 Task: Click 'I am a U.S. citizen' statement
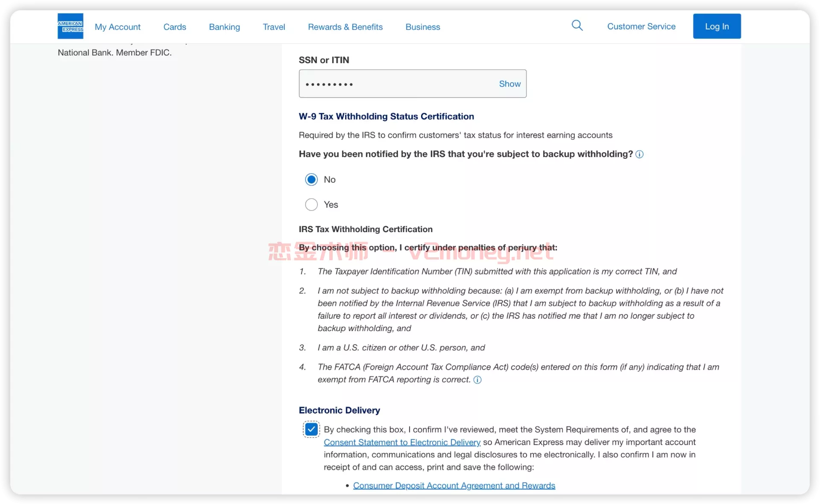point(401,348)
